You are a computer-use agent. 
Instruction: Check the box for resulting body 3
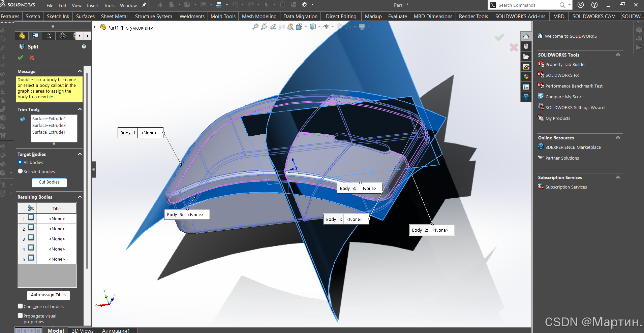pyautogui.click(x=31, y=238)
